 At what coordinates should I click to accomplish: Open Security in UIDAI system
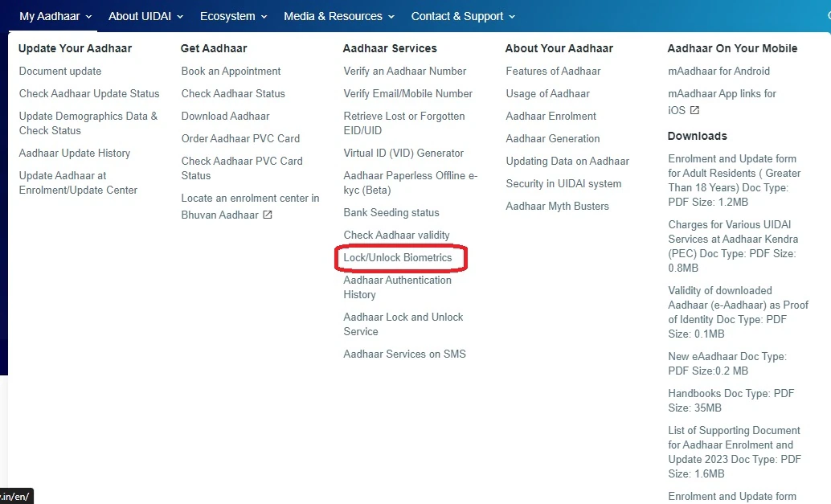coord(563,184)
